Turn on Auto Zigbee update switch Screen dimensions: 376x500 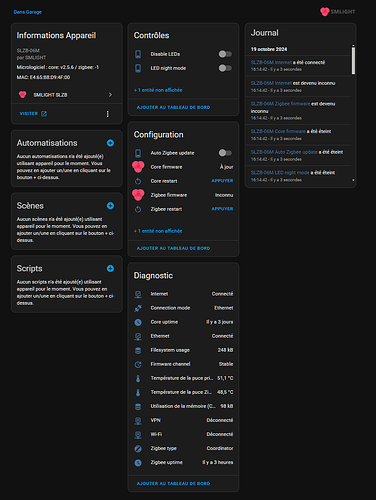[225, 153]
